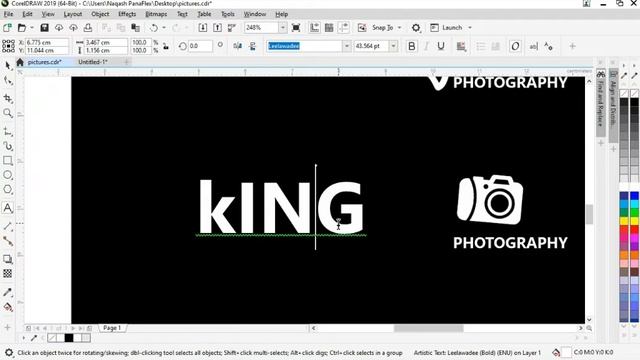Select the Crop tool
The height and width of the screenshot is (360, 640).
point(8,98)
